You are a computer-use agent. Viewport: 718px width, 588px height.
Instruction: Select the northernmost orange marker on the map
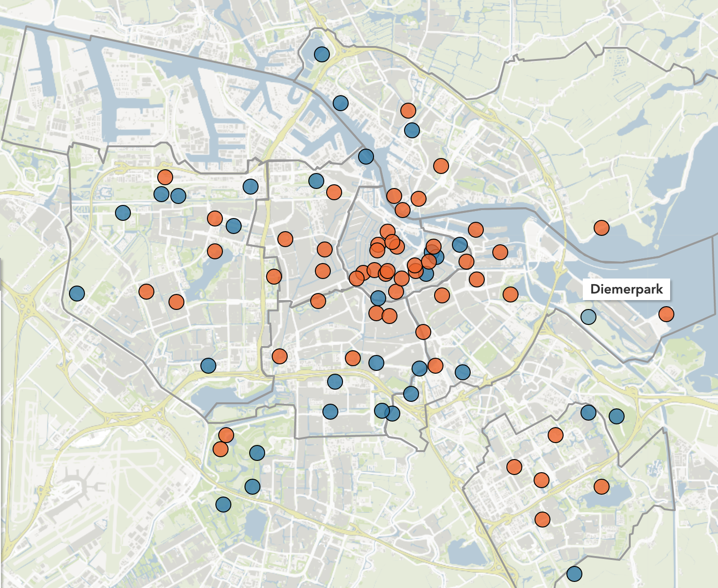coord(408,111)
